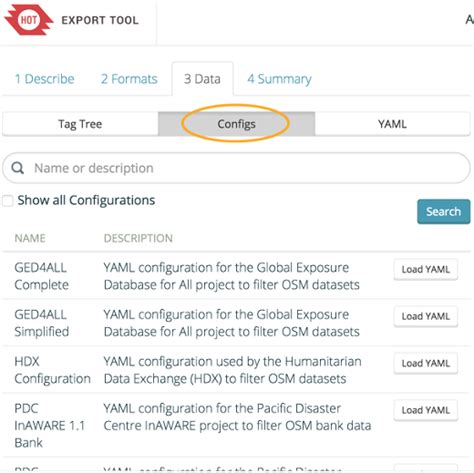
Task: Load YAML for PDC InAWARE 1.1 Bank
Action: [x=426, y=410]
